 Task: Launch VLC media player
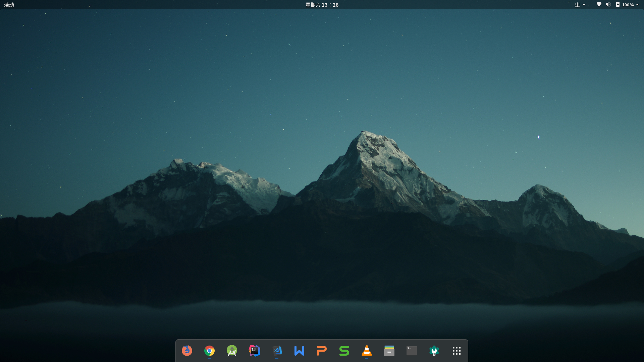coord(367,350)
